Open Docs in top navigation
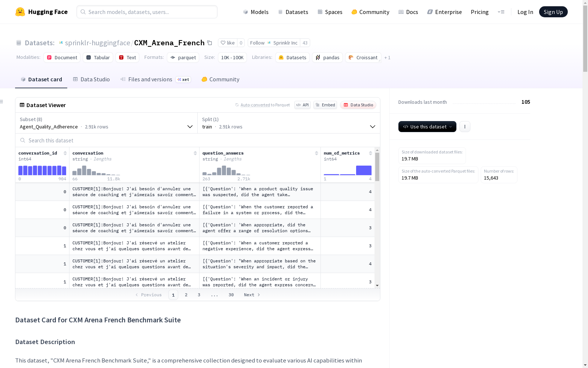The height and width of the screenshot is (368, 588). [x=408, y=12]
